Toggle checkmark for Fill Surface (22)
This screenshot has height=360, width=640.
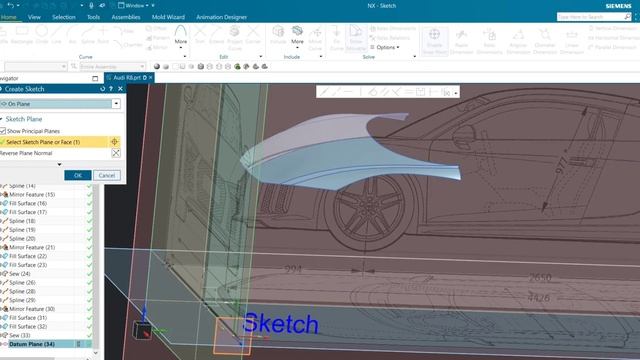click(89, 256)
